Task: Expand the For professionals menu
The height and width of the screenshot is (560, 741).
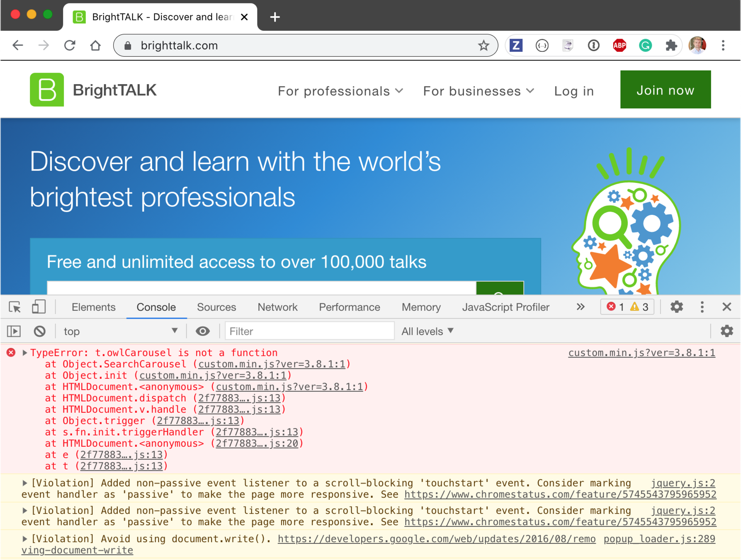Action: click(x=340, y=91)
